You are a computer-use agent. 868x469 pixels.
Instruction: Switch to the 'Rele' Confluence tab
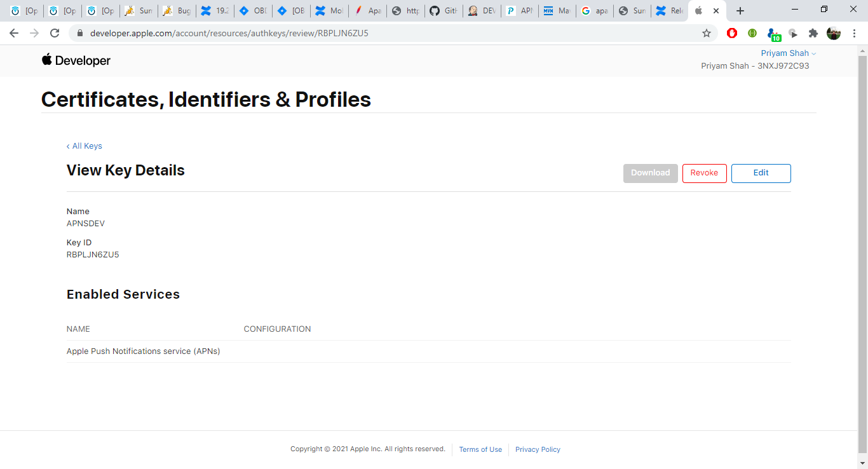point(668,11)
